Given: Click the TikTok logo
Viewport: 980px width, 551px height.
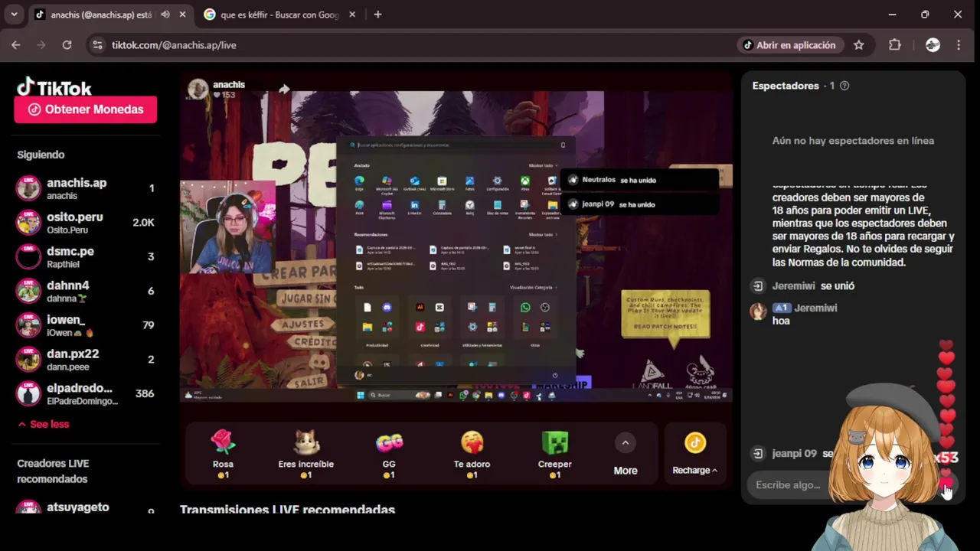Looking at the screenshot, I should 54,86.
